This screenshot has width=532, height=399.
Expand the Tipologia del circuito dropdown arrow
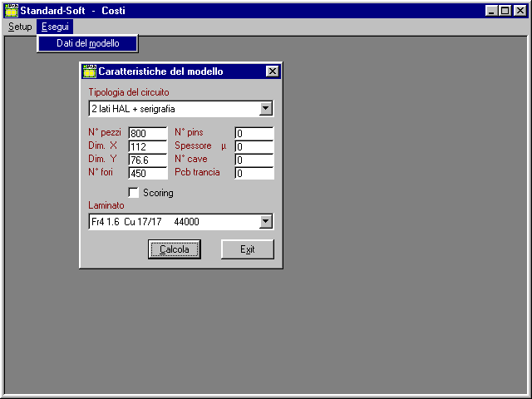point(266,109)
